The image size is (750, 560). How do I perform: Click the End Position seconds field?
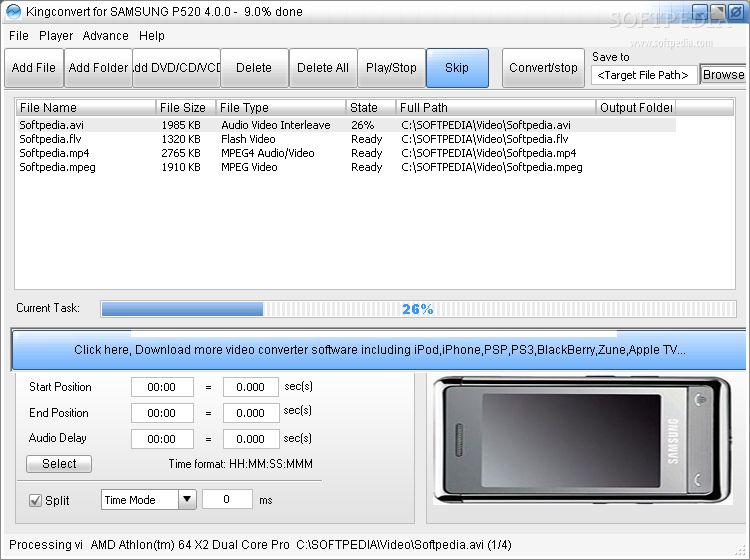251,413
